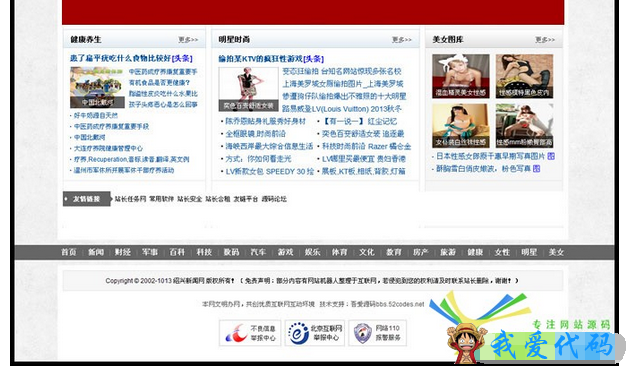Open the fashion model thumbnail in 明星时尚
Image resolution: width=630 pixels, height=369 pixels.
tap(248, 89)
